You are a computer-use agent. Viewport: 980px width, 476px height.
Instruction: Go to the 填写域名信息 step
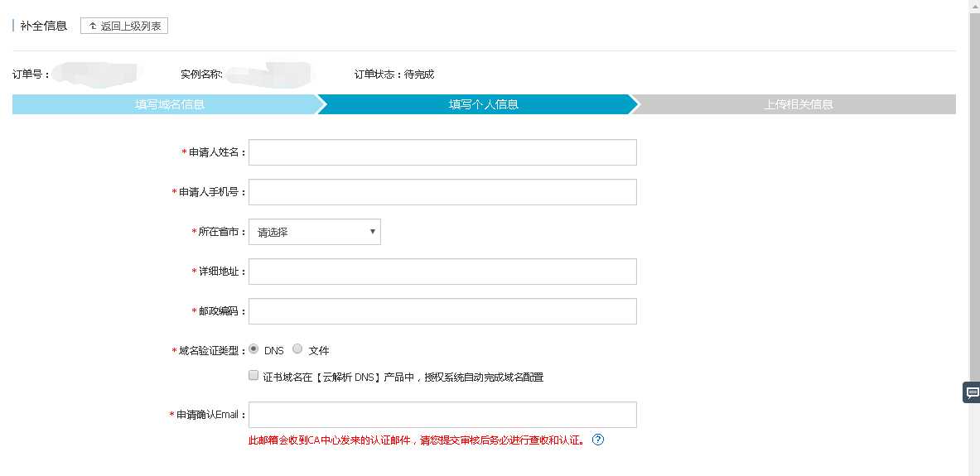[169, 104]
